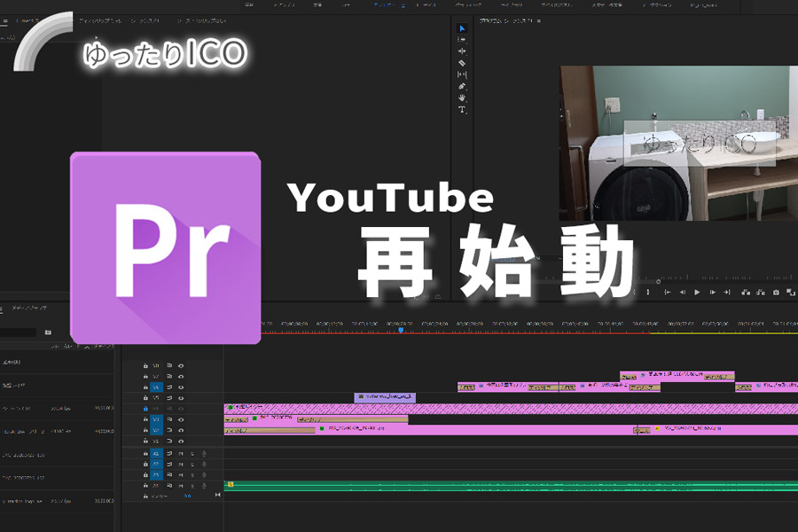
Task: Mute audio track A1
Action: (181, 454)
